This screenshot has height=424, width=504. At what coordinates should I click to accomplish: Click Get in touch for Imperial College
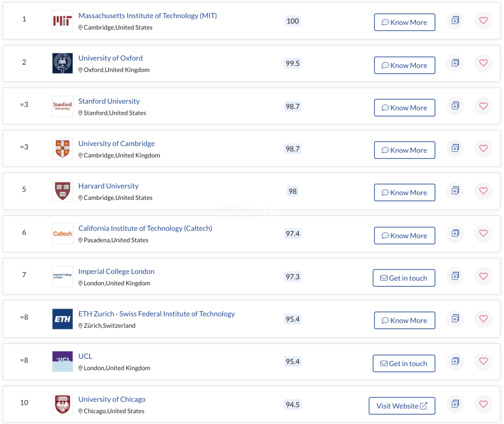click(x=404, y=278)
